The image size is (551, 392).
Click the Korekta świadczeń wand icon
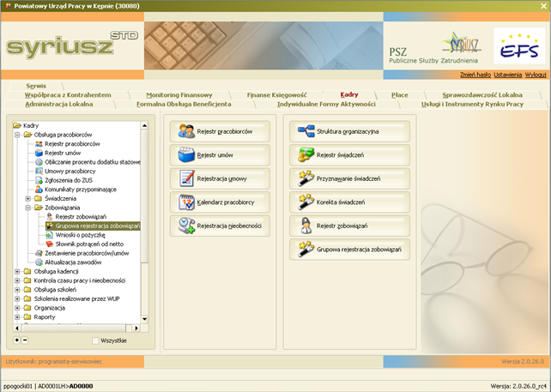click(306, 202)
